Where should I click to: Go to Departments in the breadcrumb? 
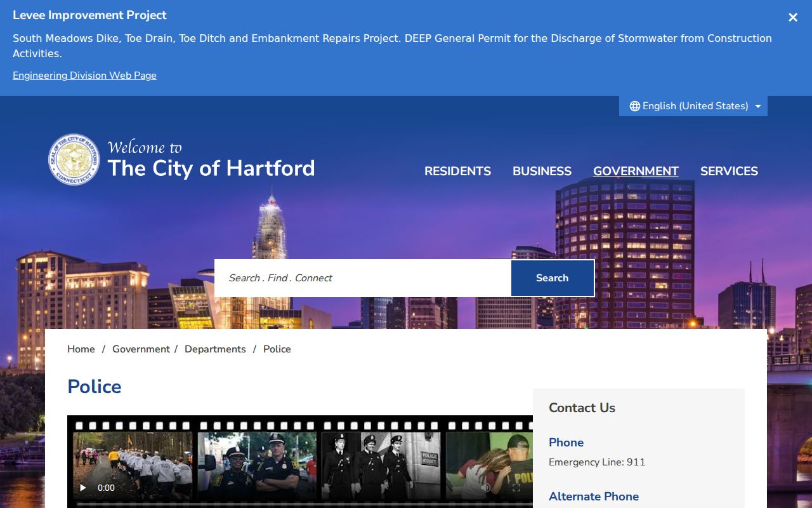pyautogui.click(x=215, y=349)
